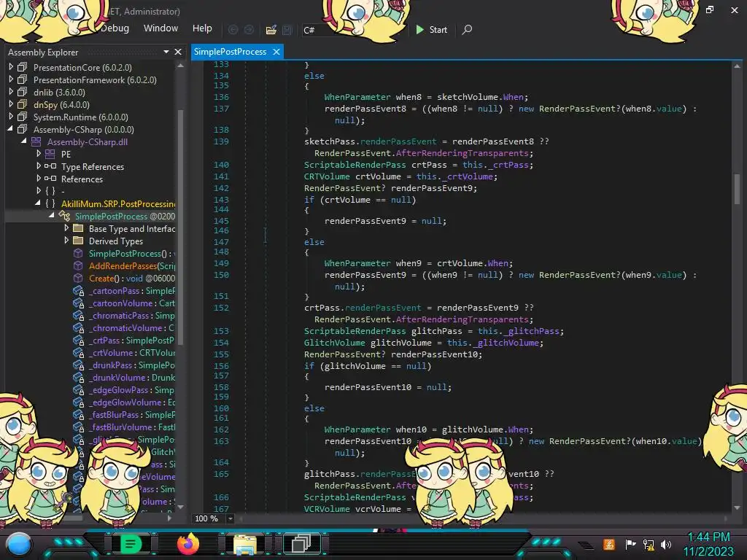This screenshot has width=747, height=560.
Task: Collapse the AkilliMum.SRP.PostProcessing namespace
Action: 38,203
